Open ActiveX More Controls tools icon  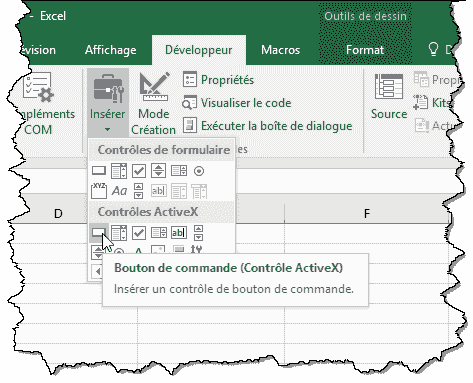[197, 249]
